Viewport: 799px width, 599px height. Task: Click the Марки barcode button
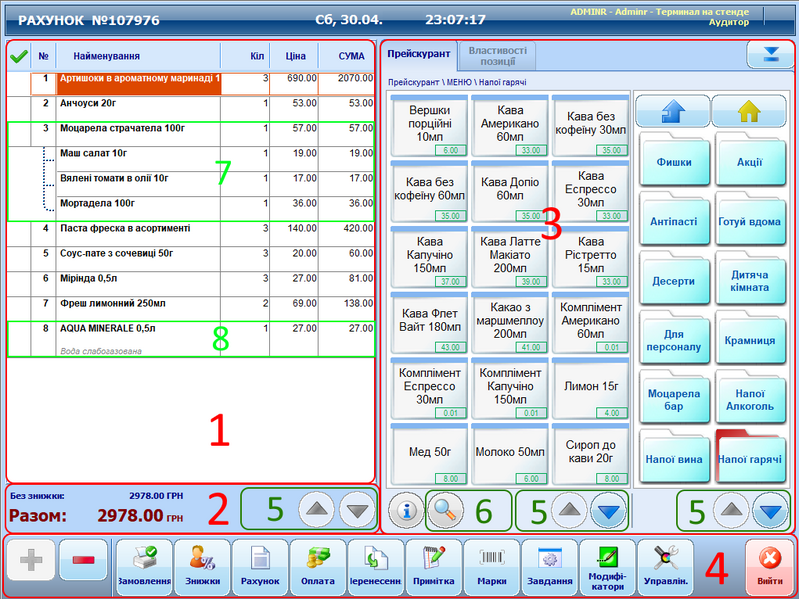491,565
